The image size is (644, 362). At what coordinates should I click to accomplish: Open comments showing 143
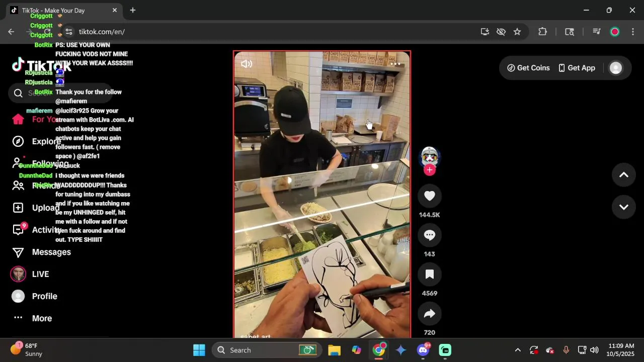[x=429, y=235]
